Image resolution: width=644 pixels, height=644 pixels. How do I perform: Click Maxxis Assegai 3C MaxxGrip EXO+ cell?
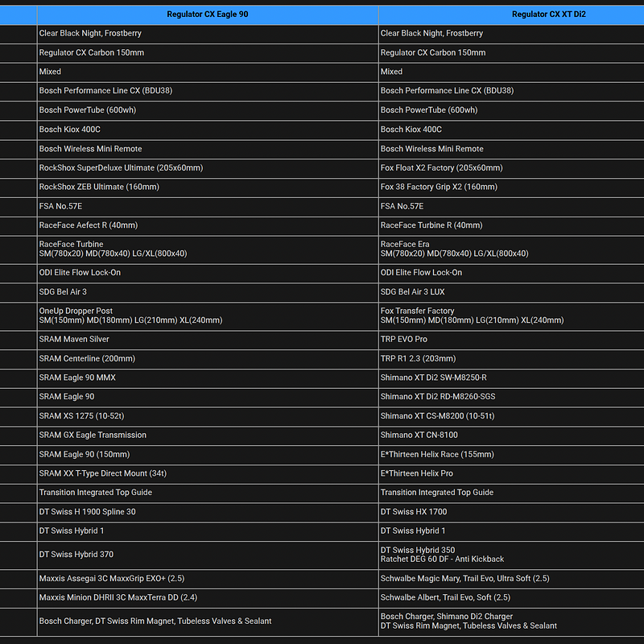(x=208, y=579)
